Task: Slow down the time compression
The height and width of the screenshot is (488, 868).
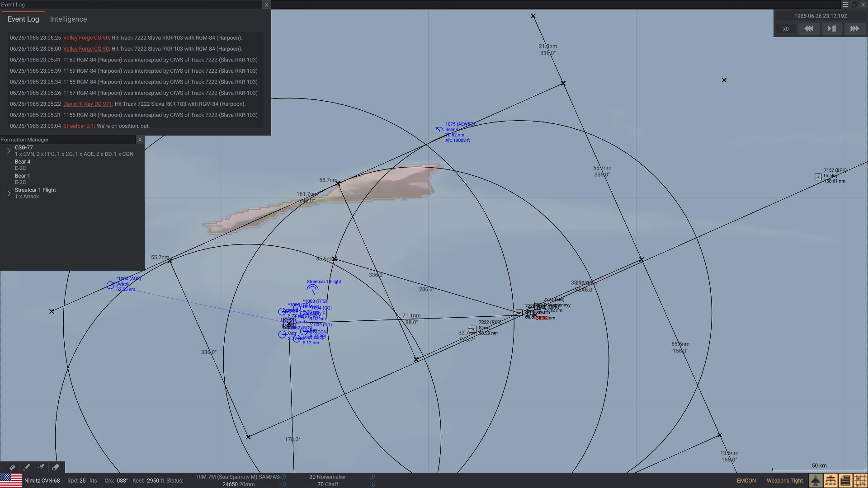Action: point(809,28)
